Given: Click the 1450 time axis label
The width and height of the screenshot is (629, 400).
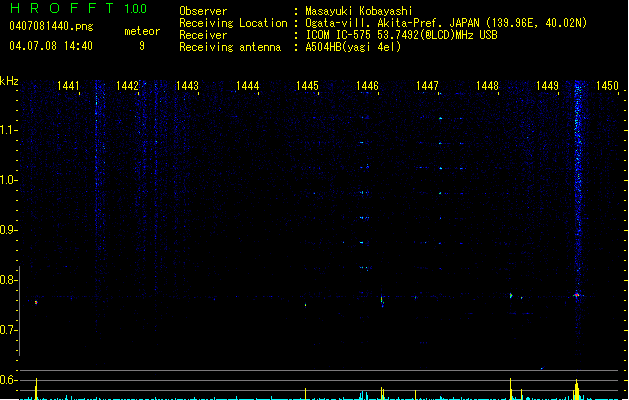Looking at the screenshot, I should click(x=607, y=86).
